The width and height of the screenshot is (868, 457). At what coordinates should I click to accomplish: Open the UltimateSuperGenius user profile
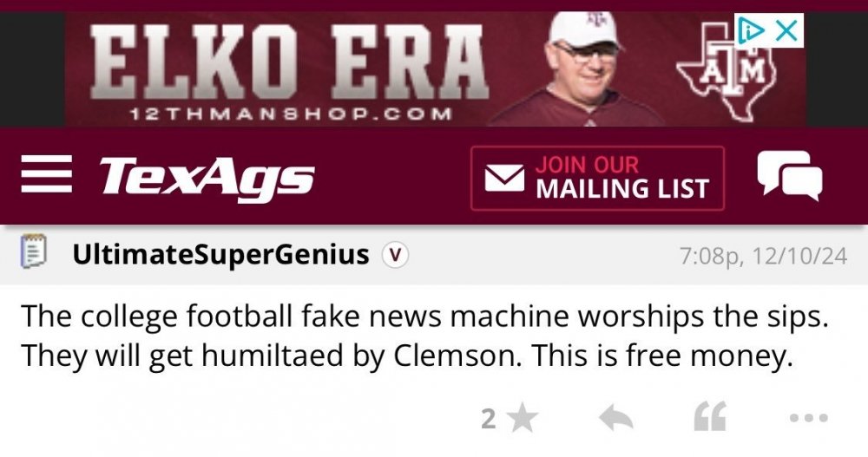click(221, 255)
